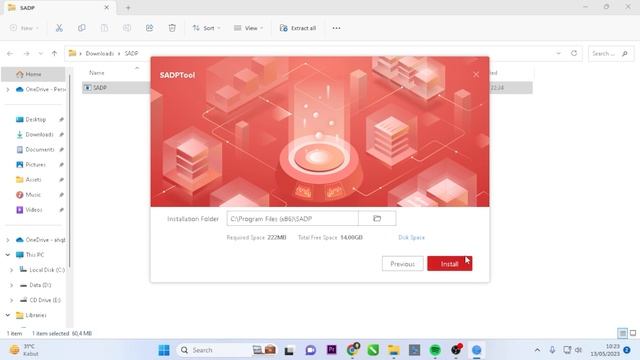
Task: Select Home in the navigation pane
Action: click(33, 74)
